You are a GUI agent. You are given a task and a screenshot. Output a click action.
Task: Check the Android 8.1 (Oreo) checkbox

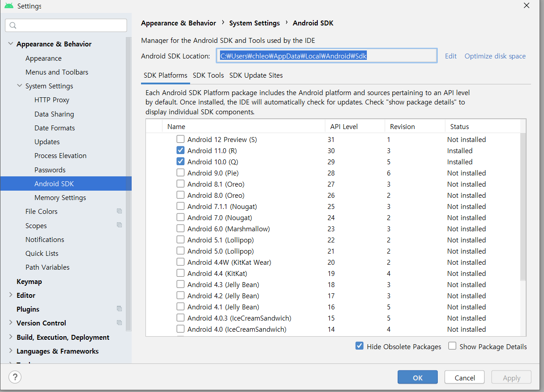[x=180, y=184]
